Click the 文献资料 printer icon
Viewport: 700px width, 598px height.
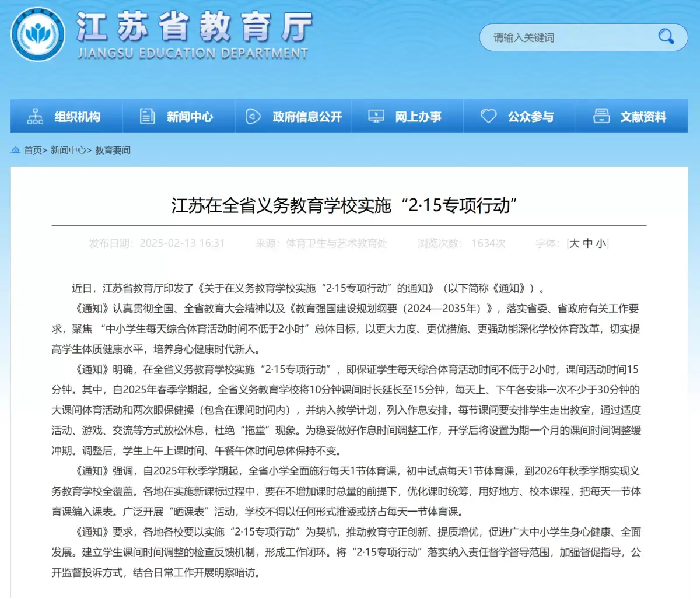coord(601,117)
